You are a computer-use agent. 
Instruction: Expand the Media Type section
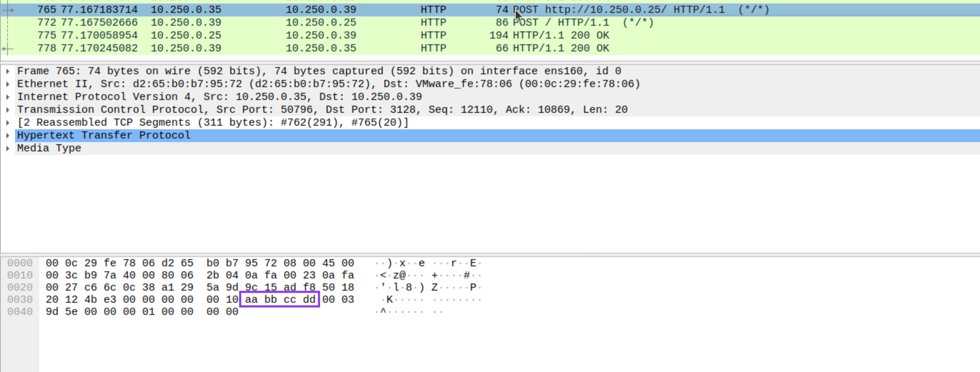[x=7, y=149]
